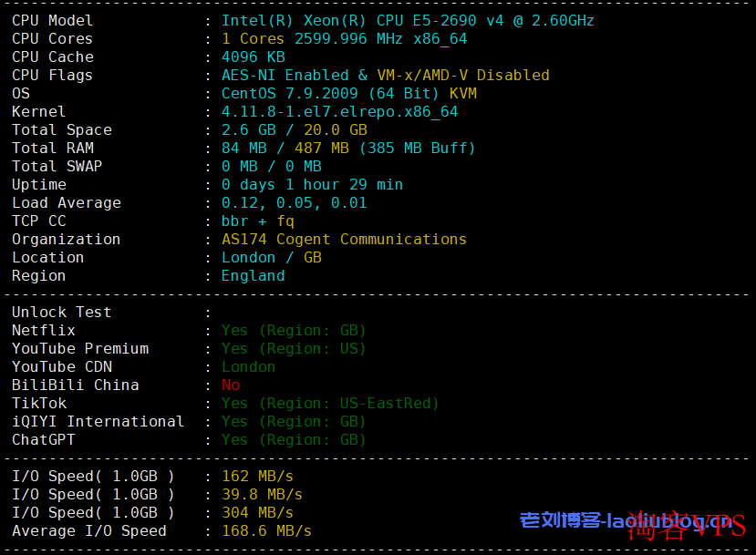Click the Intel Xeon CPU model text
The image size is (756, 555).
[408, 21]
